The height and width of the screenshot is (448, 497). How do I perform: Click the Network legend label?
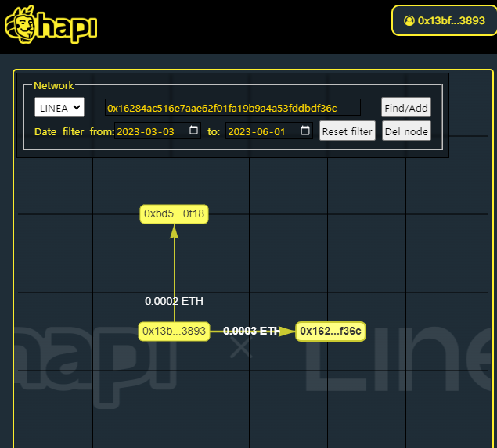(x=53, y=85)
